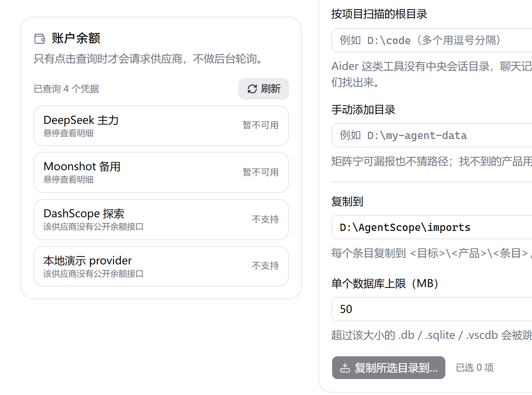Click the 已查询 4 个凭据 text
Screen dimensions: 532x395
(x=66, y=89)
